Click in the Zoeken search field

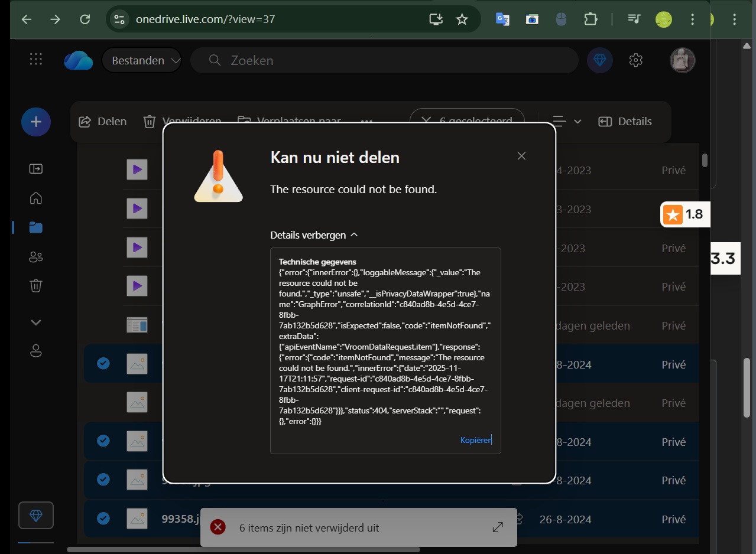pyautogui.click(x=384, y=60)
